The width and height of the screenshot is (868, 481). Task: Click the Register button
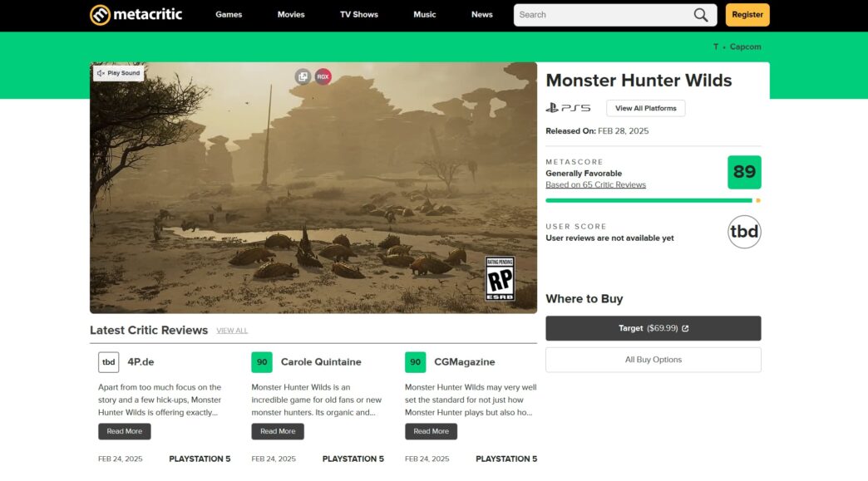(747, 15)
